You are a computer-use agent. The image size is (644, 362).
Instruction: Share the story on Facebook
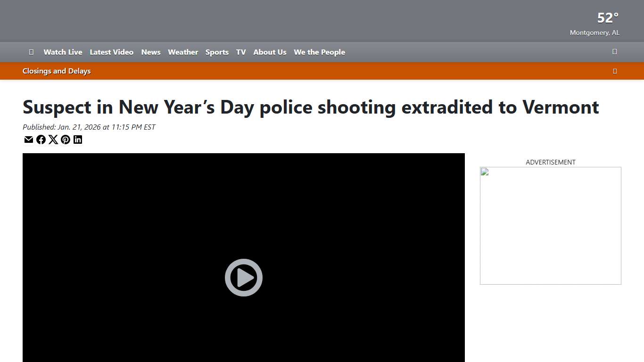41,140
